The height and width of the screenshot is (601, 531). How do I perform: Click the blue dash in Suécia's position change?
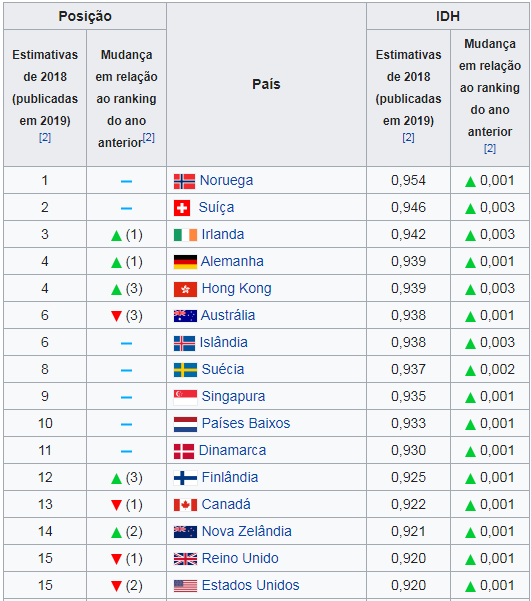coord(126,370)
